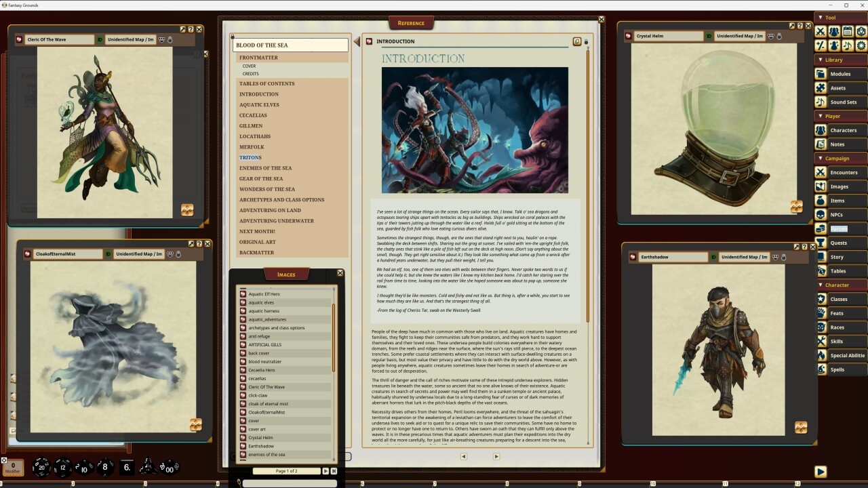The image size is (868, 488).
Task: Open the Calendar tool
Action: pos(848,31)
